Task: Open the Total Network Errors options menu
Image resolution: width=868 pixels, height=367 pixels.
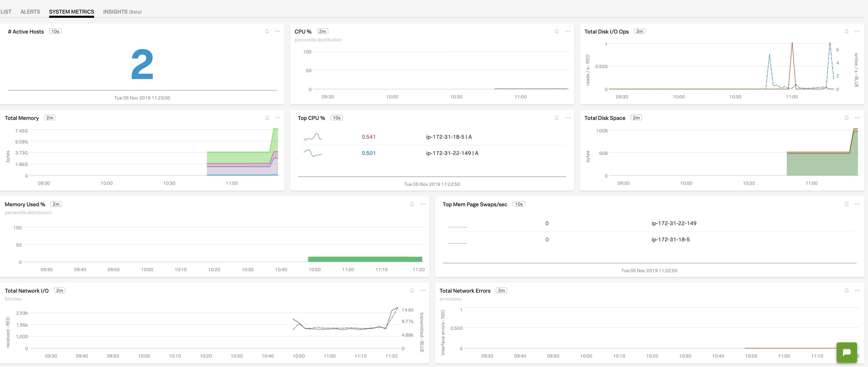Action: click(x=857, y=290)
